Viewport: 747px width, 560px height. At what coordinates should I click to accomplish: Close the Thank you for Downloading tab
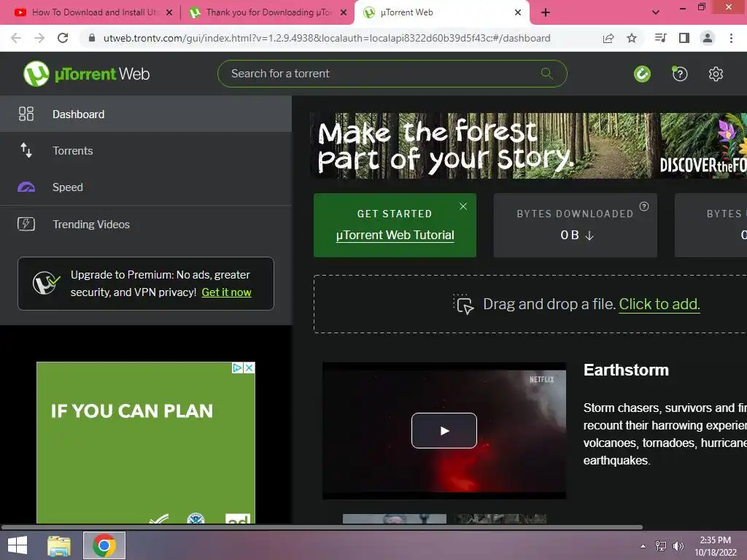click(344, 12)
